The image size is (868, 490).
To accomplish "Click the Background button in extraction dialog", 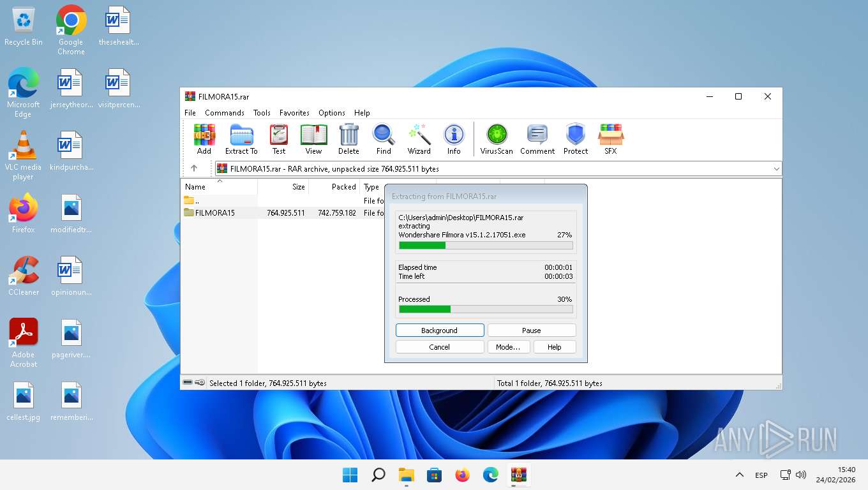I will coord(440,330).
